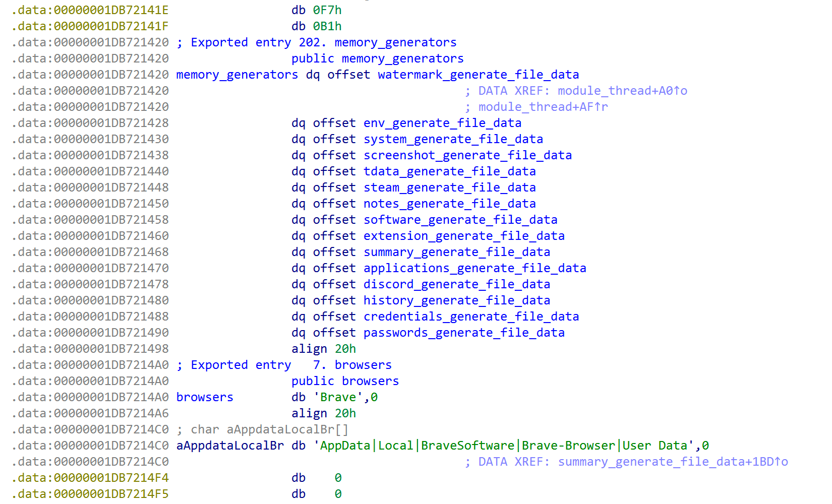The image size is (832, 504).
Task: Follow software_generate_file_data offset
Action: 460,219
